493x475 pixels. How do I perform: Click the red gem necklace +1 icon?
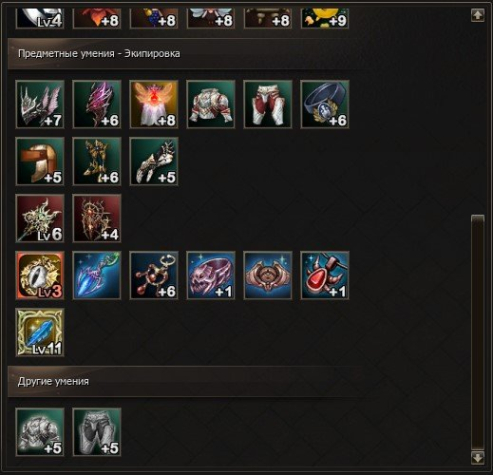click(x=325, y=275)
